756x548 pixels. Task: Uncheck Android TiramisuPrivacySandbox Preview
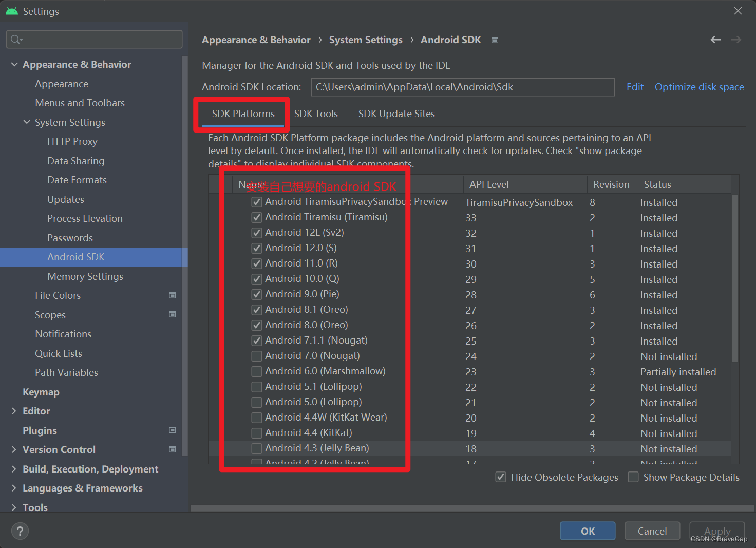point(257,202)
